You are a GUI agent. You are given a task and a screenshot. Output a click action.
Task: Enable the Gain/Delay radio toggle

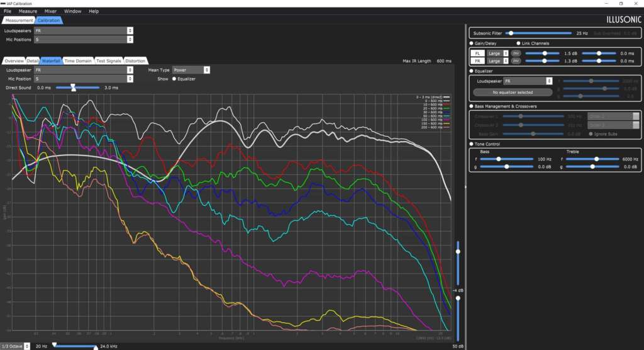point(472,43)
